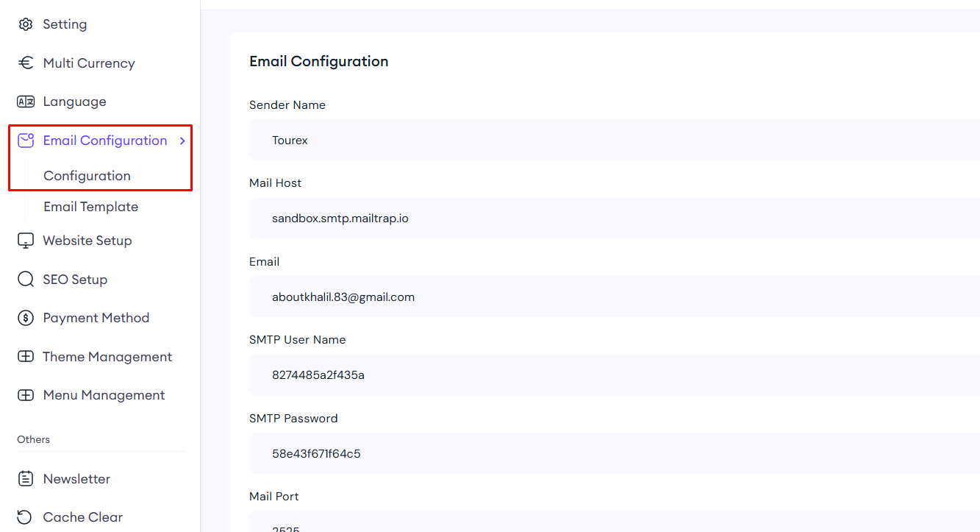The image size is (980, 532).
Task: Go to Multi Currency page
Action: (x=89, y=63)
